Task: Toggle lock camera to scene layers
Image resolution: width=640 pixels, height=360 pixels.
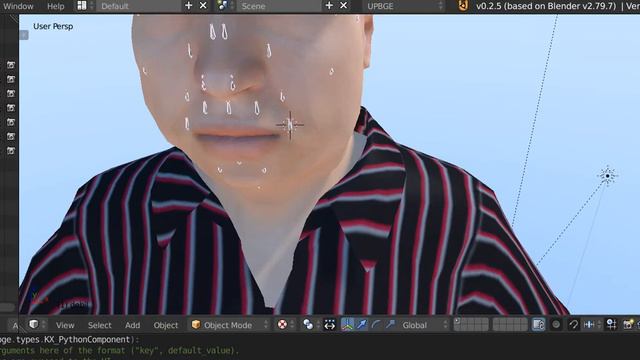Action: point(538,325)
